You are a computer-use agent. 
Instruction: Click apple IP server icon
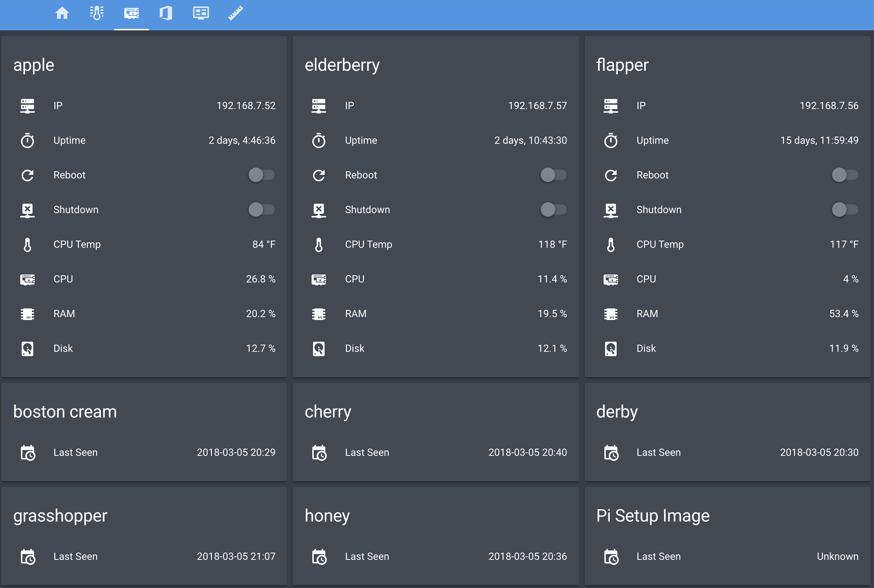27,106
